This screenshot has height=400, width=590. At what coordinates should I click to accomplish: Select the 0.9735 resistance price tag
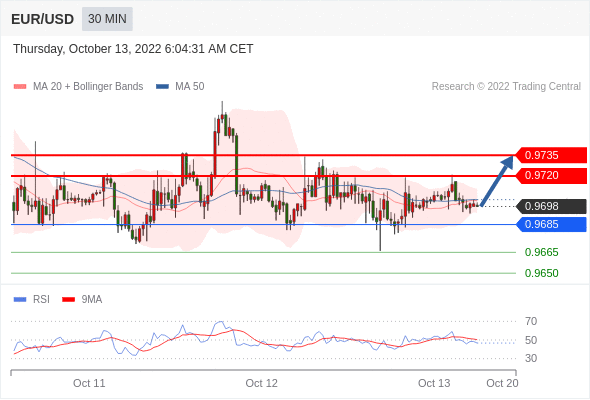551,155
